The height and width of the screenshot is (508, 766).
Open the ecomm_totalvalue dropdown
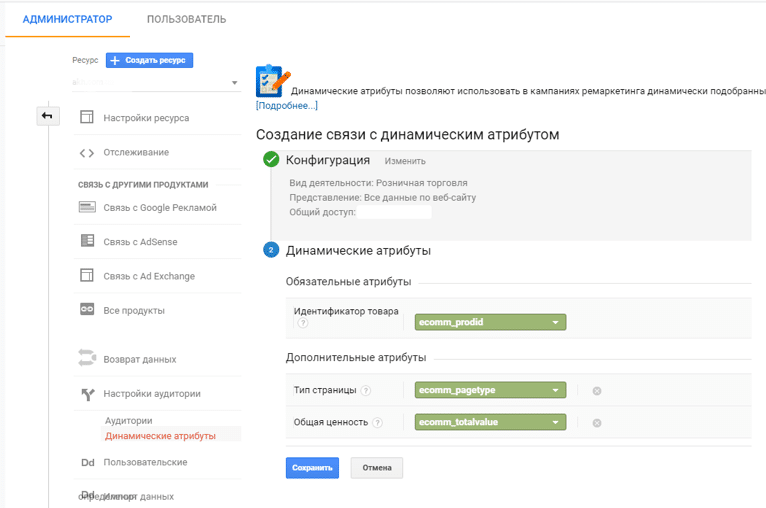pos(490,422)
